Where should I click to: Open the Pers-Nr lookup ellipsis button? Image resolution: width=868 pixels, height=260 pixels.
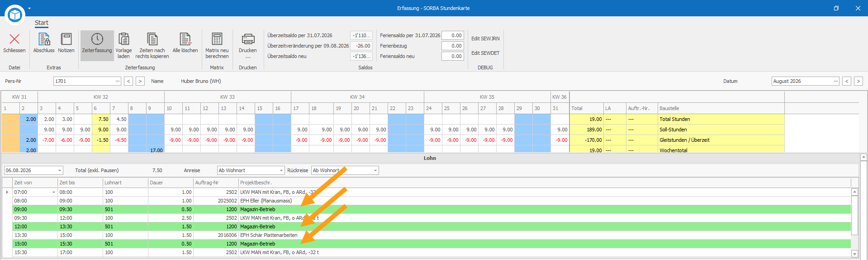pyautogui.click(x=118, y=81)
